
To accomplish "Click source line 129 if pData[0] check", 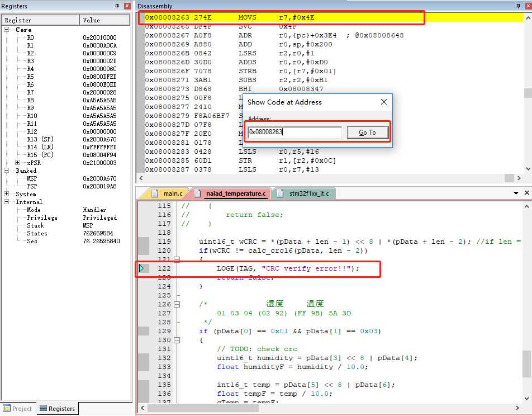I will coord(289,331).
